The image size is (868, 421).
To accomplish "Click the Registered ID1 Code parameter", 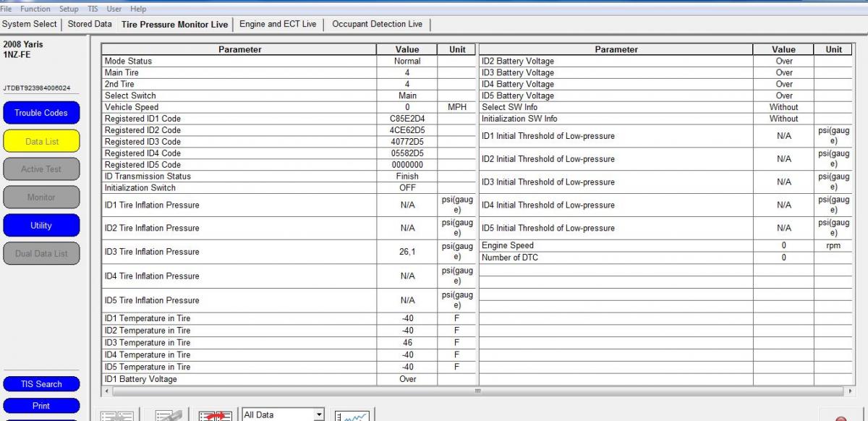I will (x=239, y=119).
